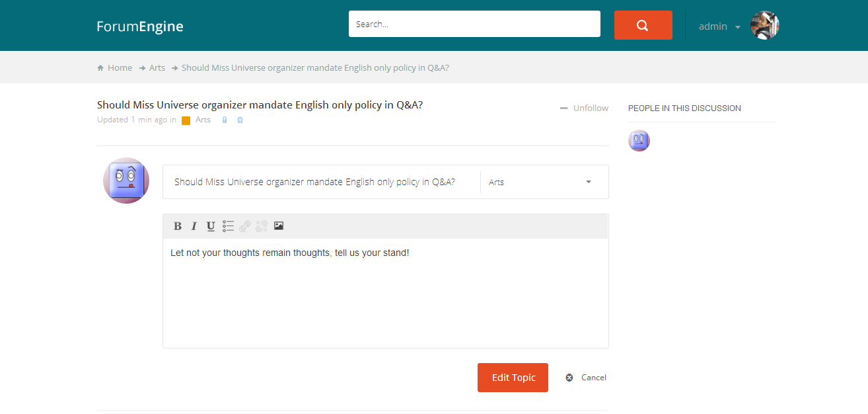
Task: Insert a link with the chain icon
Action: (245, 226)
